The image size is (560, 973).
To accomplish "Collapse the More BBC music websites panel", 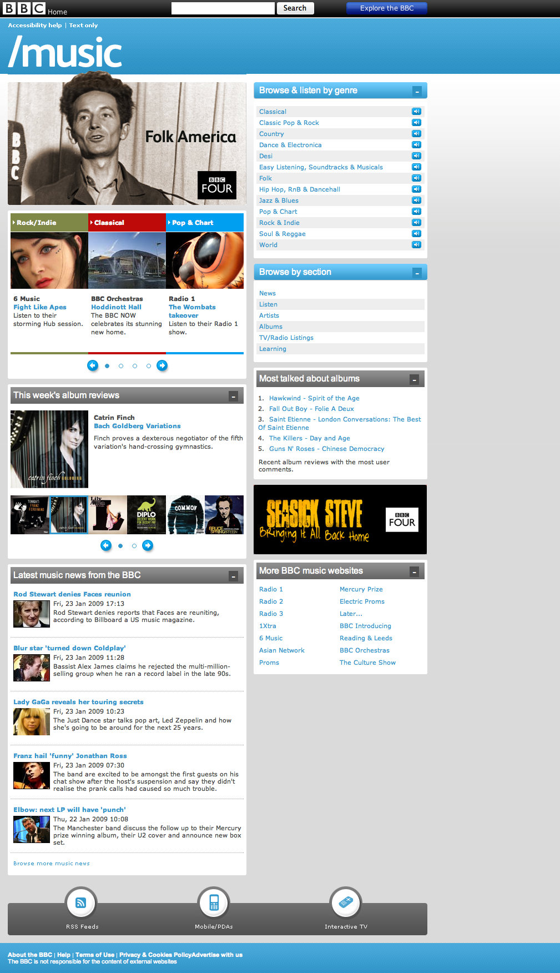I will click(x=414, y=571).
